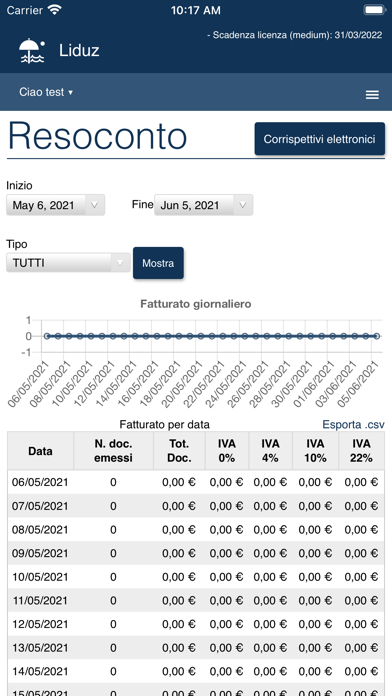Click the Mostra button
Screen dimensions: 392x696
158,263
